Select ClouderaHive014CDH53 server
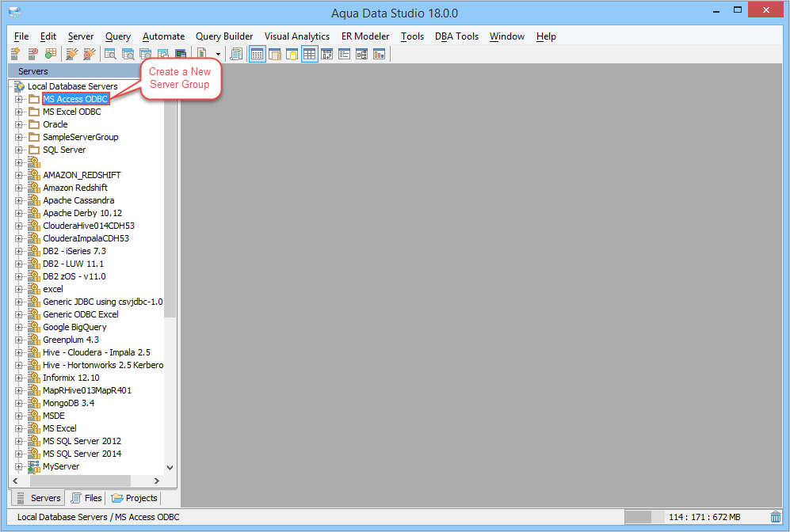This screenshot has height=532, width=790. coord(89,226)
